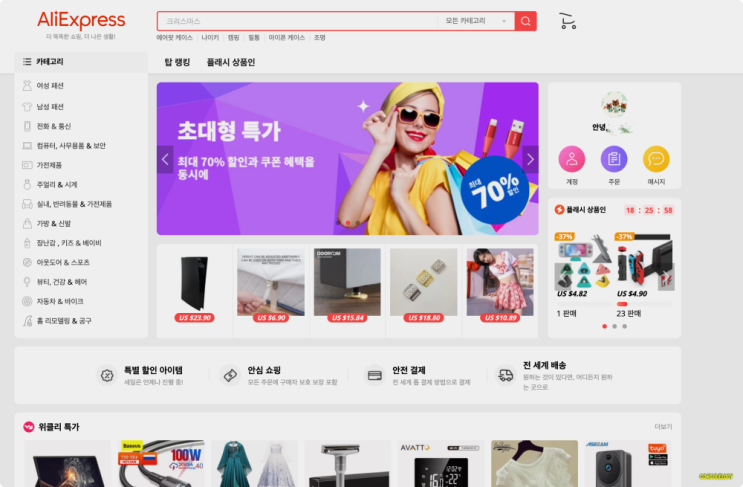Click the 가전제품 category icon
This screenshot has width=743, height=487.
tap(27, 165)
